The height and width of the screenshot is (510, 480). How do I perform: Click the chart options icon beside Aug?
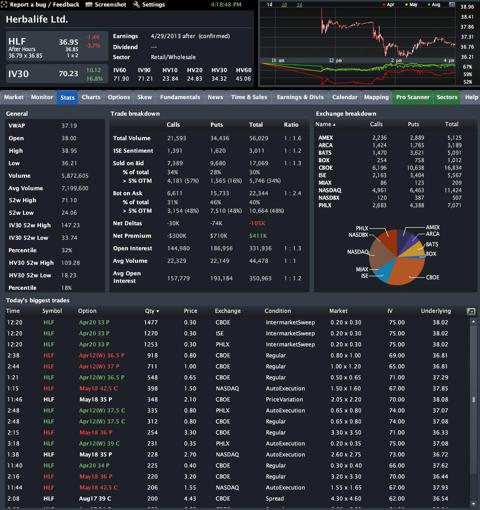pos(452,5)
